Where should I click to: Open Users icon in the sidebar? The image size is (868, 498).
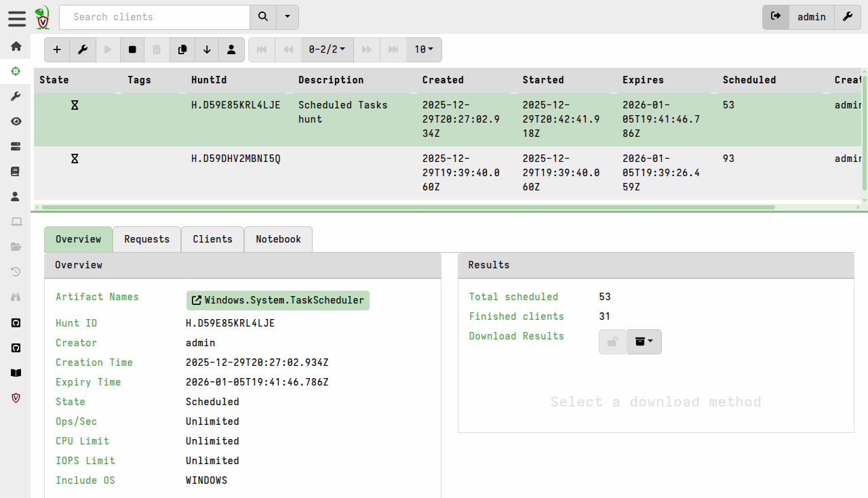click(16, 196)
